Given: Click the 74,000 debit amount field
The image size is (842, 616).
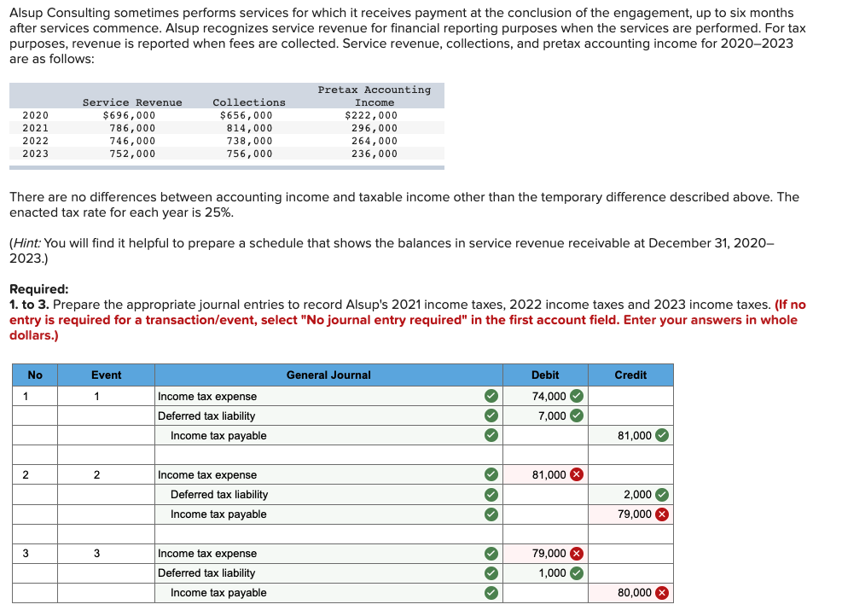Looking at the screenshot, I should coord(546,397).
